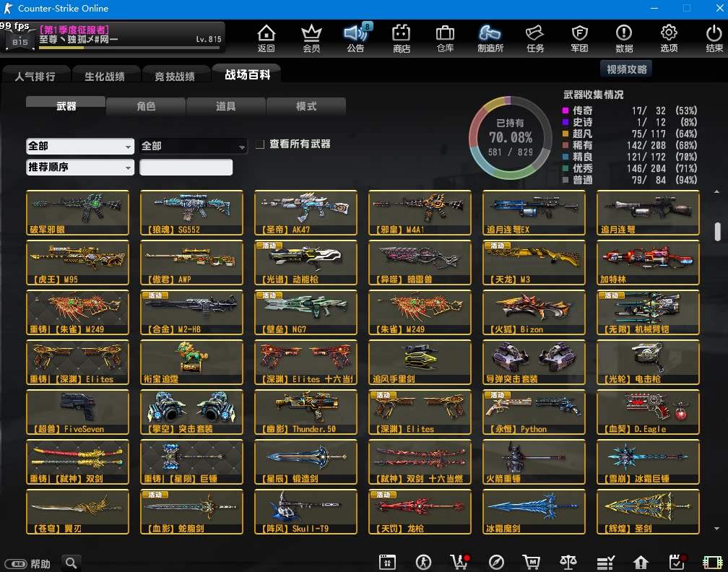Open the gift window icon in bottom bar
Viewport: 728px width, 572px height.
pyautogui.click(x=387, y=562)
